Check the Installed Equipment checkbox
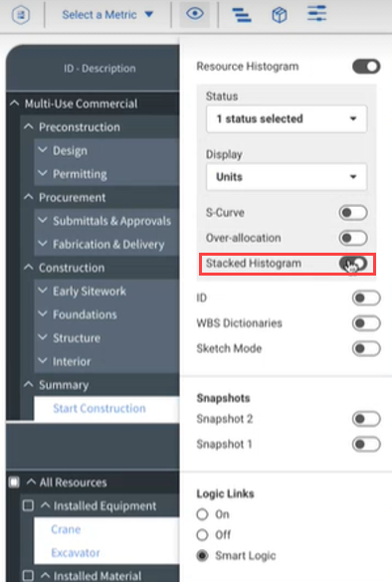 click(x=28, y=505)
